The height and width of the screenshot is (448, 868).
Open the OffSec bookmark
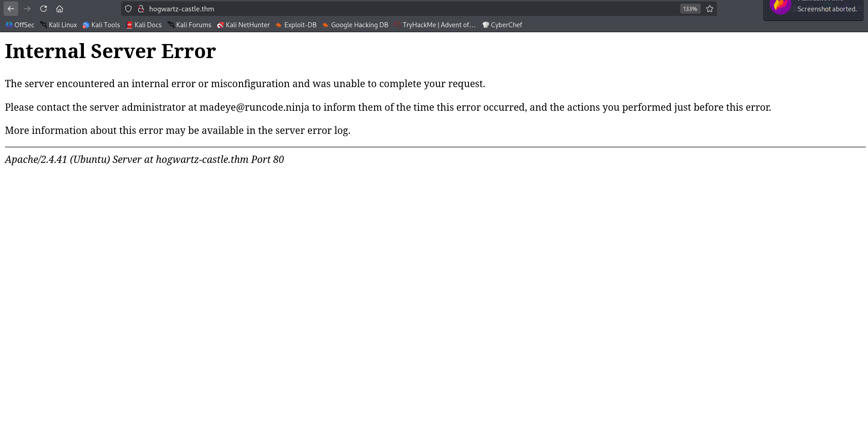[20, 25]
